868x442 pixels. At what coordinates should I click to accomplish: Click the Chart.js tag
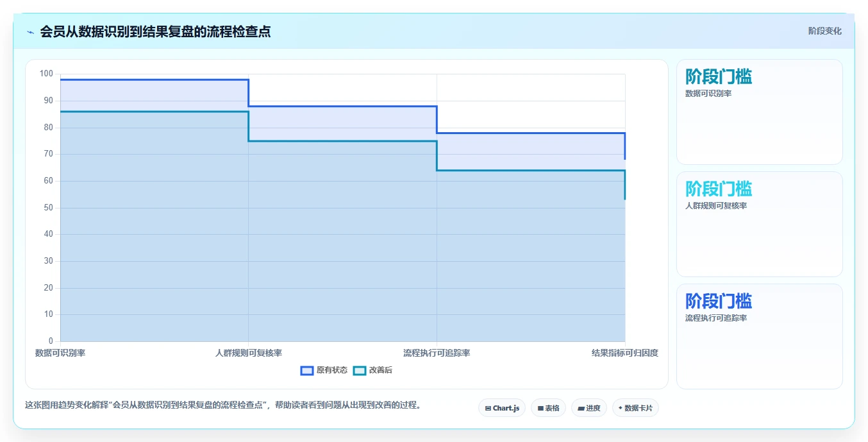[502, 408]
